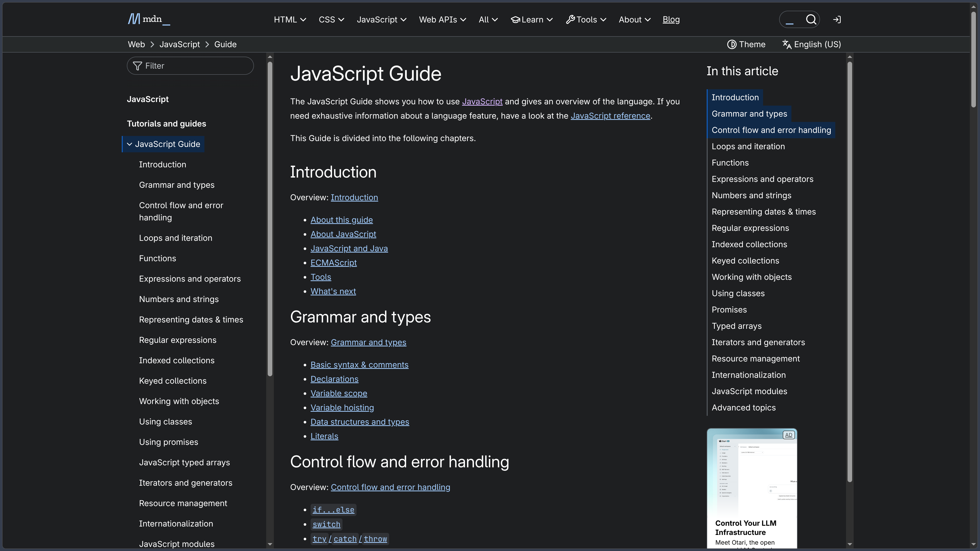Viewport: 980px width, 551px height.
Task: Jump to Resource management in article TOC
Action: [755, 359]
